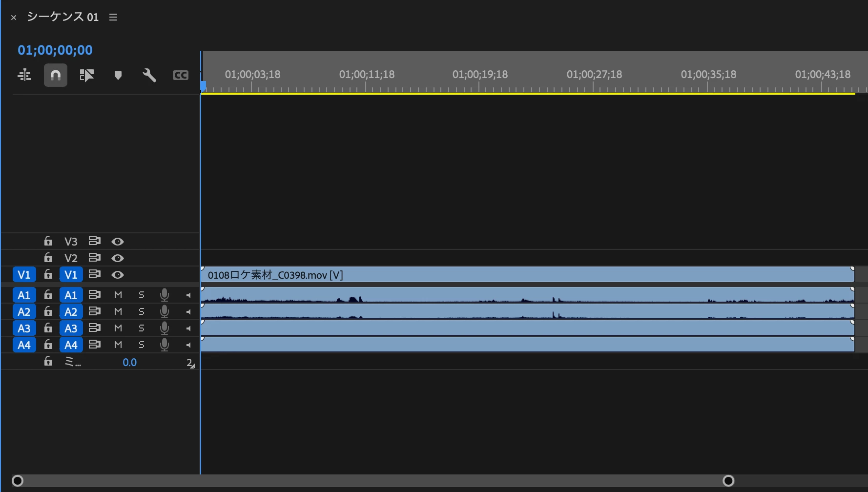Toggle lock on track A4
This screenshot has width=868, height=492.
point(48,345)
